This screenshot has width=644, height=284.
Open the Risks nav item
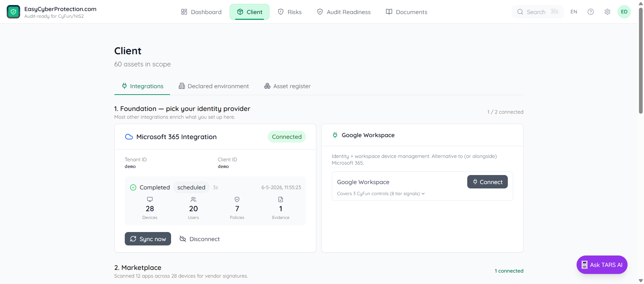(x=290, y=12)
